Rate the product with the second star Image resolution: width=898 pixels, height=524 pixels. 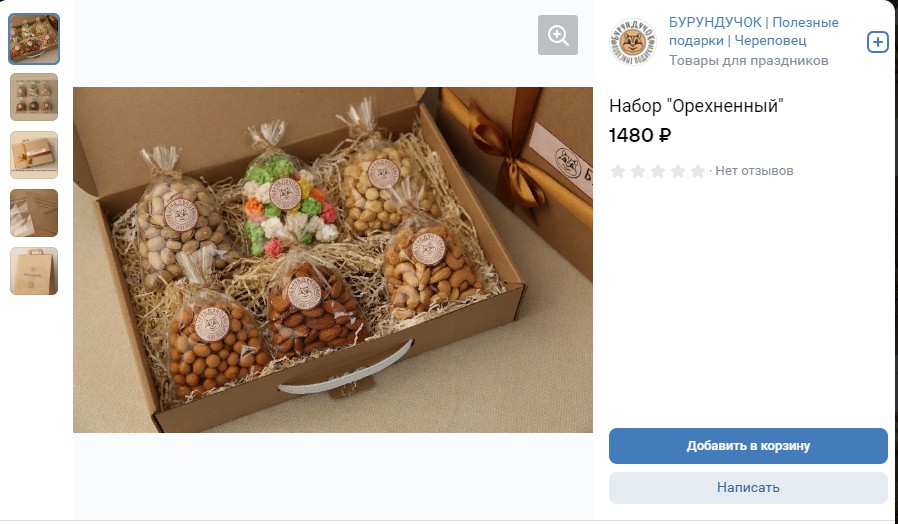click(x=637, y=171)
